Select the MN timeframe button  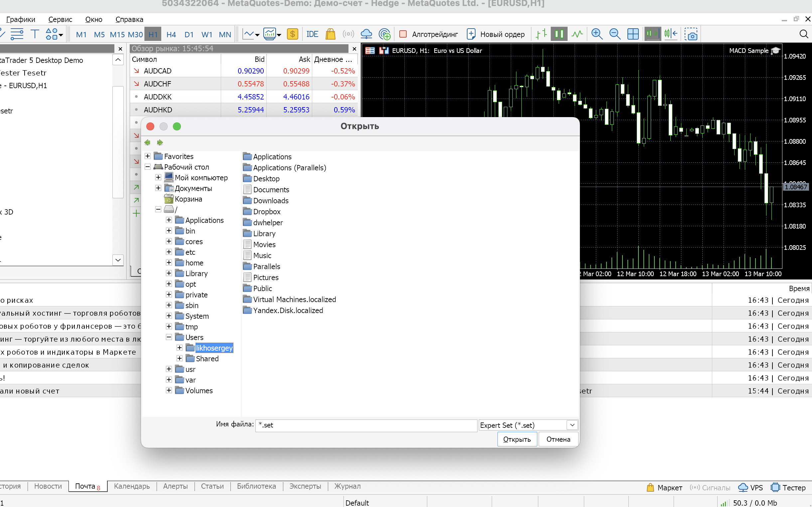[x=225, y=34]
